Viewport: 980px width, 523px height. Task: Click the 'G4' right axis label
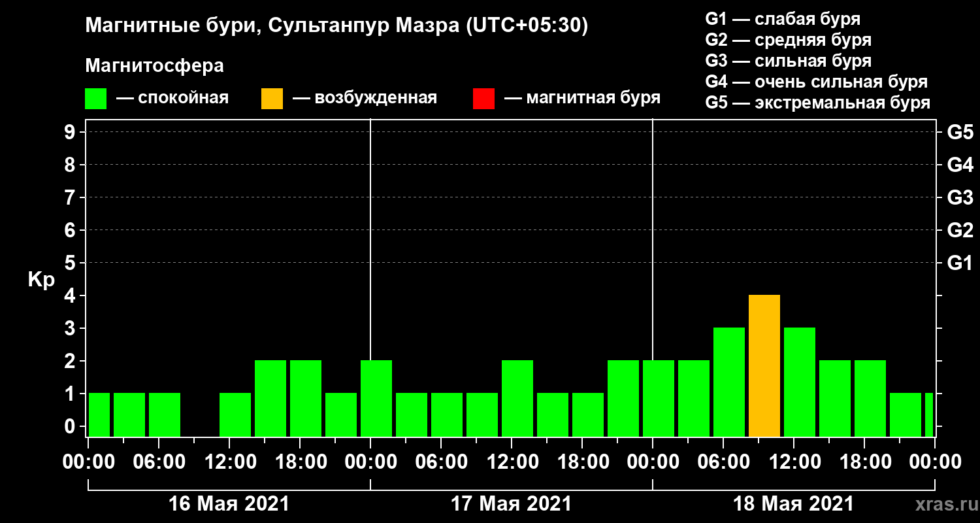point(960,165)
